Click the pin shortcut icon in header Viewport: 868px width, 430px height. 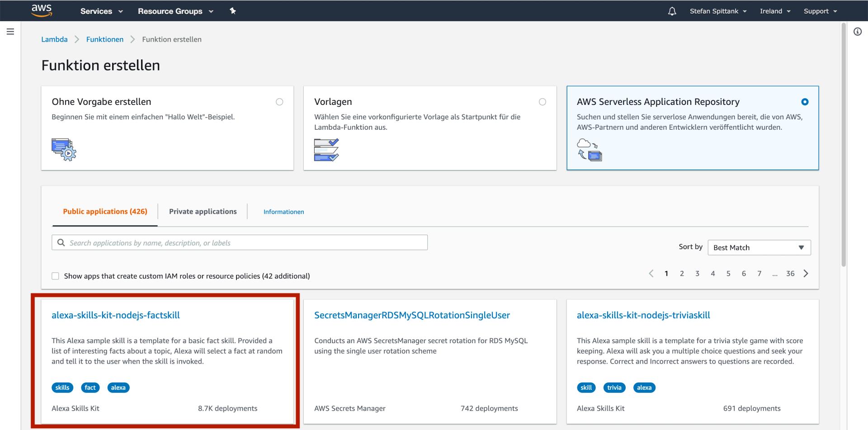233,11
